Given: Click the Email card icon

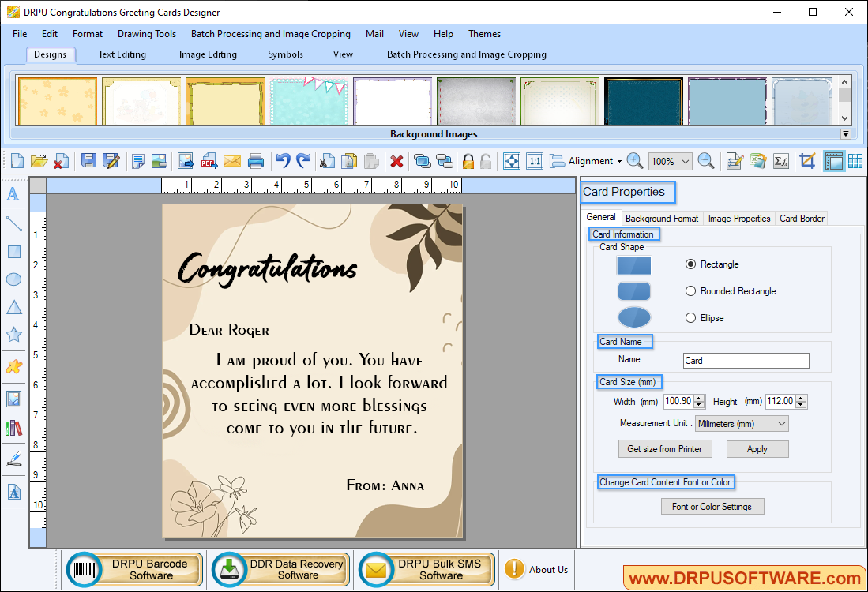Looking at the screenshot, I should 231,160.
